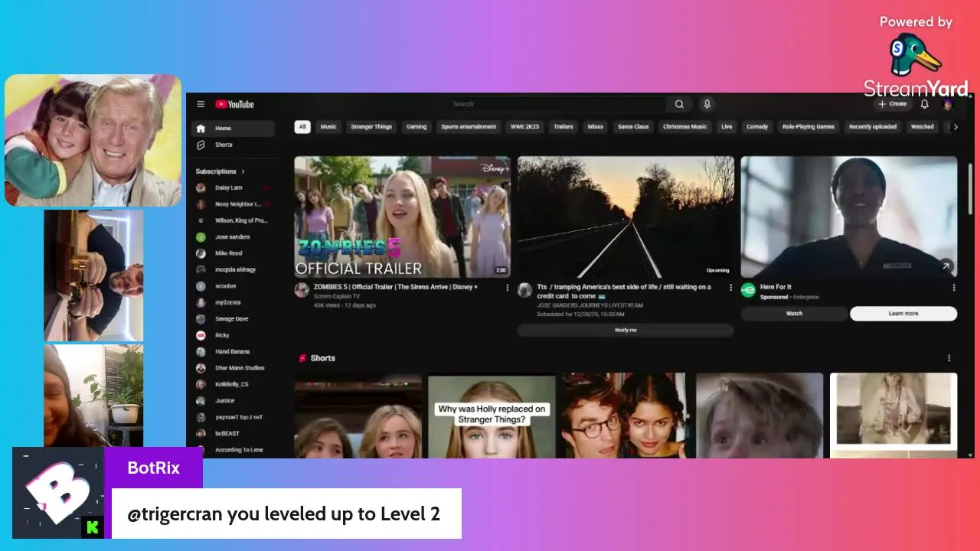
Task: Select the Watched chip
Action: pos(922,127)
